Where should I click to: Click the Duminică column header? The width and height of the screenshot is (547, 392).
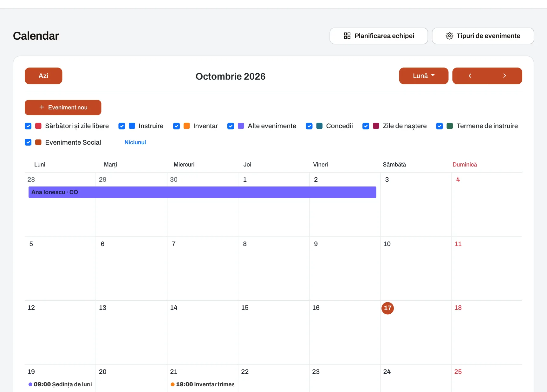(x=465, y=165)
